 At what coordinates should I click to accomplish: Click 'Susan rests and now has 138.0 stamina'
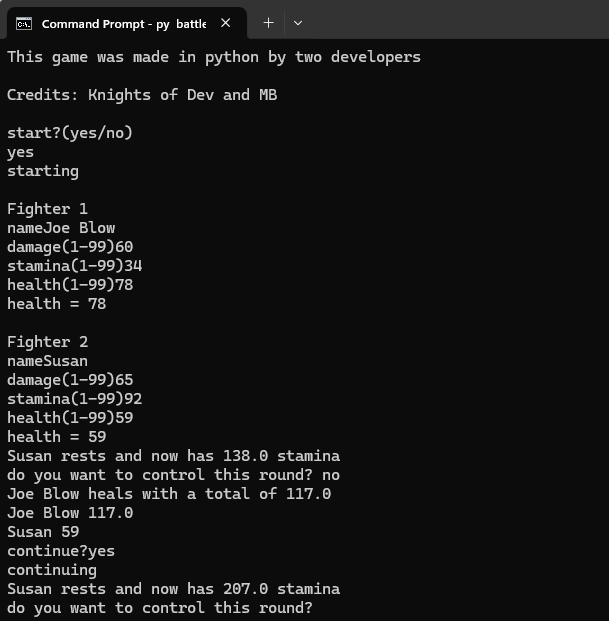tap(173, 456)
